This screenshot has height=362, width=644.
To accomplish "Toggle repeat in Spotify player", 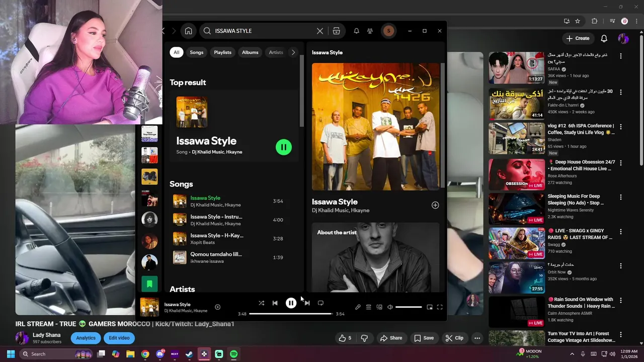I will (320, 303).
